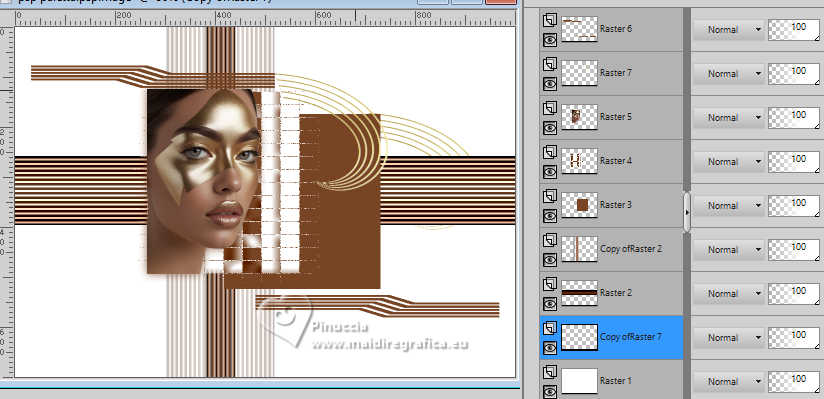The height and width of the screenshot is (399, 824).
Task: Click layer type icon for Raster 7
Action: [550, 64]
